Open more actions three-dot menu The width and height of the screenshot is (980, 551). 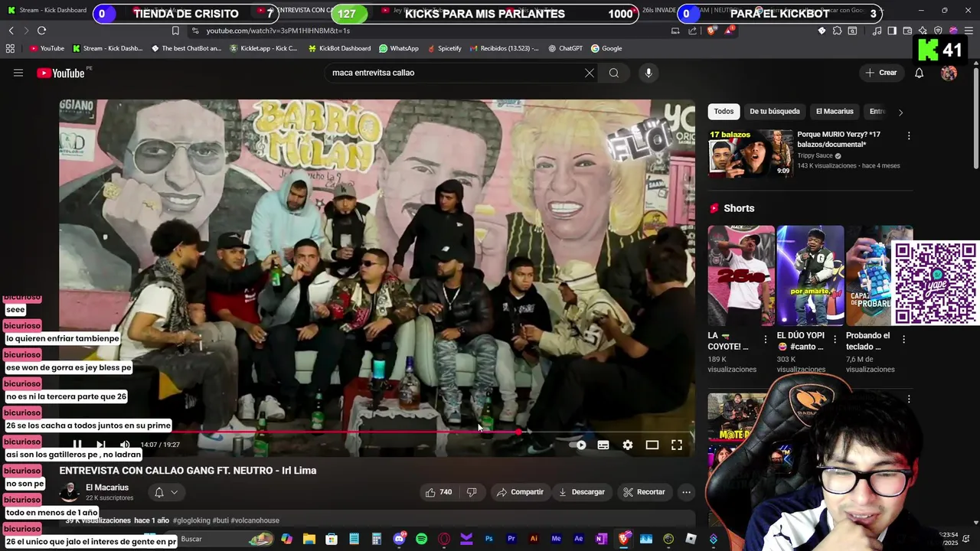point(686,492)
